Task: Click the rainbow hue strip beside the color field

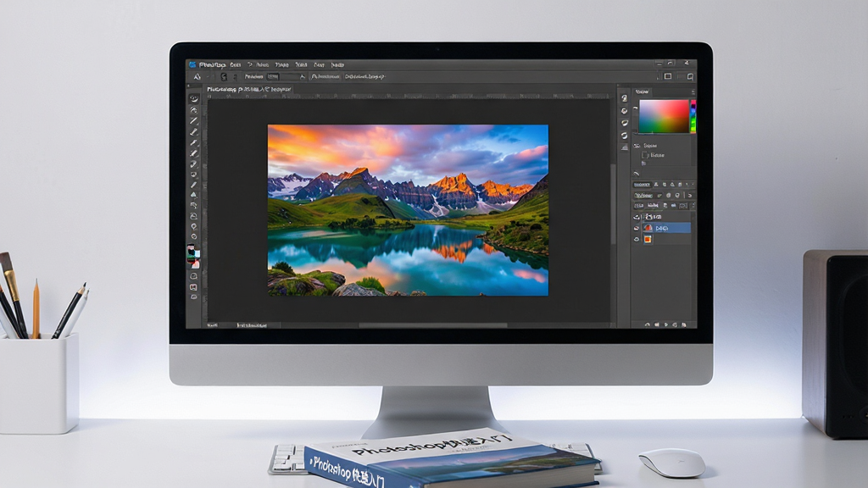Action: pyautogui.click(x=693, y=116)
